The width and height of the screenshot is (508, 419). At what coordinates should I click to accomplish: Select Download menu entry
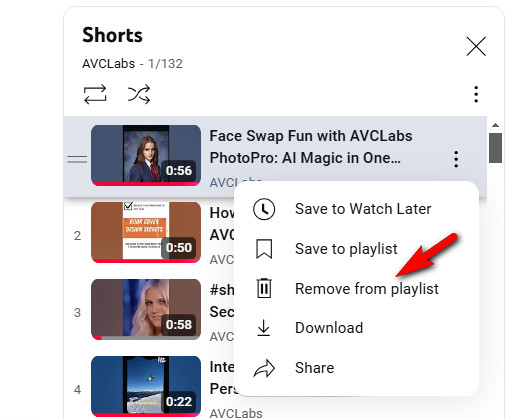[x=356, y=328]
